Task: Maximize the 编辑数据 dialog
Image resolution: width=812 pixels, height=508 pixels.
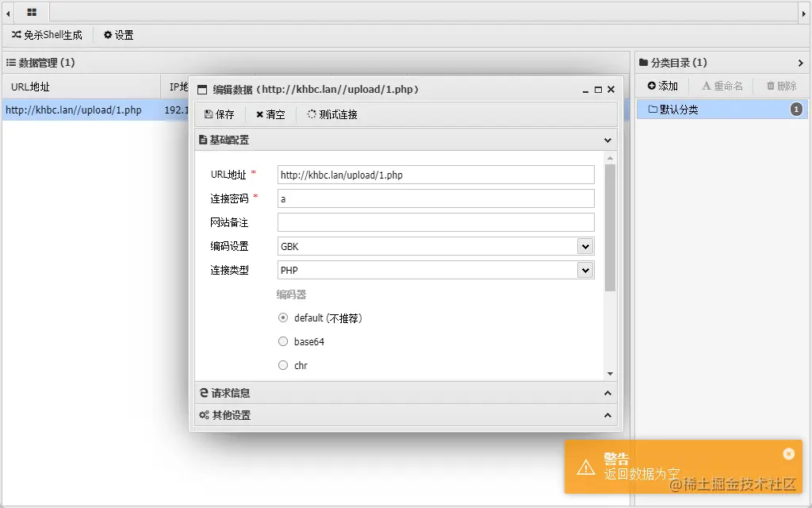Action: coord(598,90)
